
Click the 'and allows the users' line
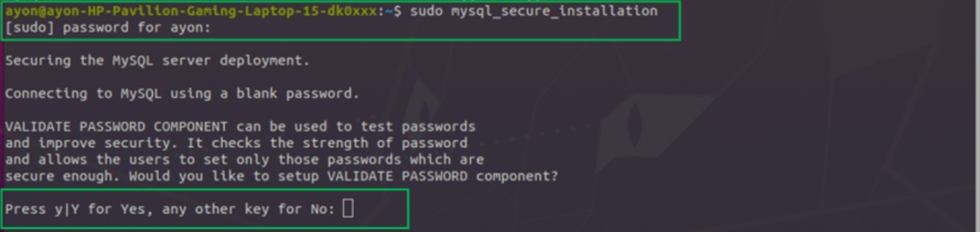click(244, 160)
